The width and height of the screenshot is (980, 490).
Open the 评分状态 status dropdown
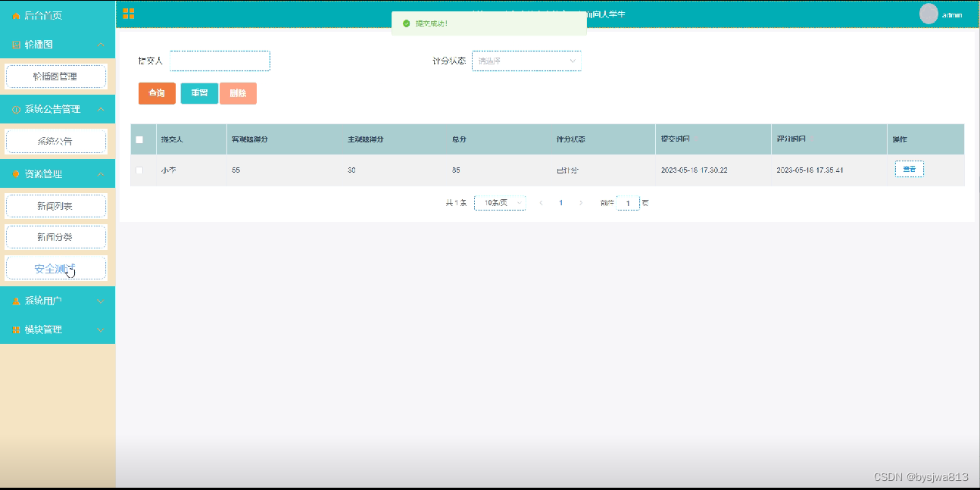point(526,61)
